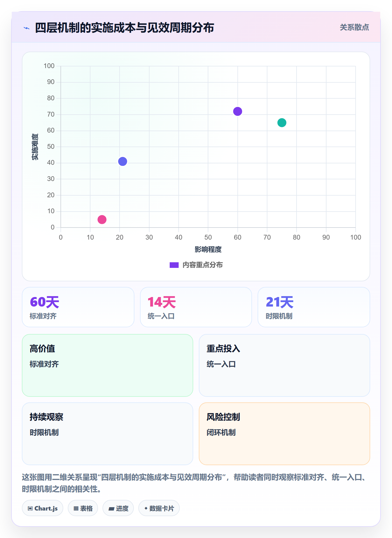Select the 风险控制 quadrant card
This screenshot has width=392, height=538.
pyautogui.click(x=284, y=434)
